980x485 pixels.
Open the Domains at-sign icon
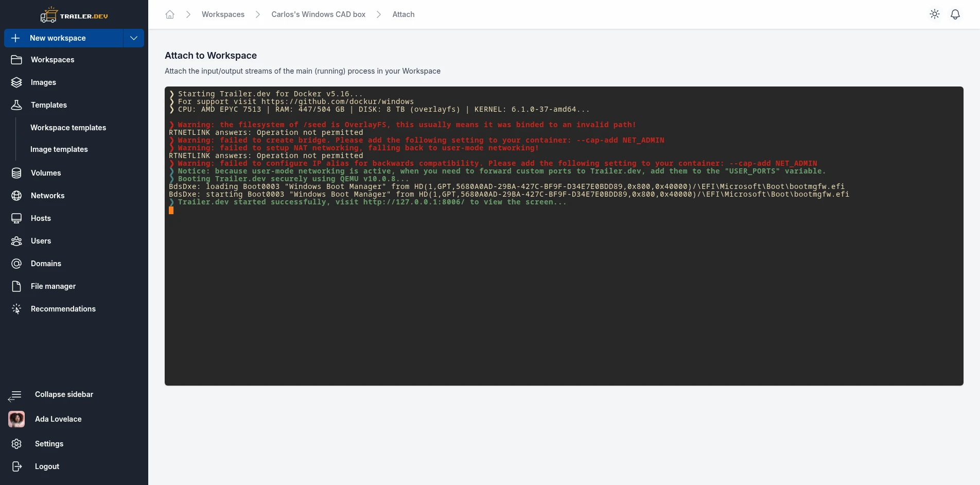pyautogui.click(x=16, y=264)
